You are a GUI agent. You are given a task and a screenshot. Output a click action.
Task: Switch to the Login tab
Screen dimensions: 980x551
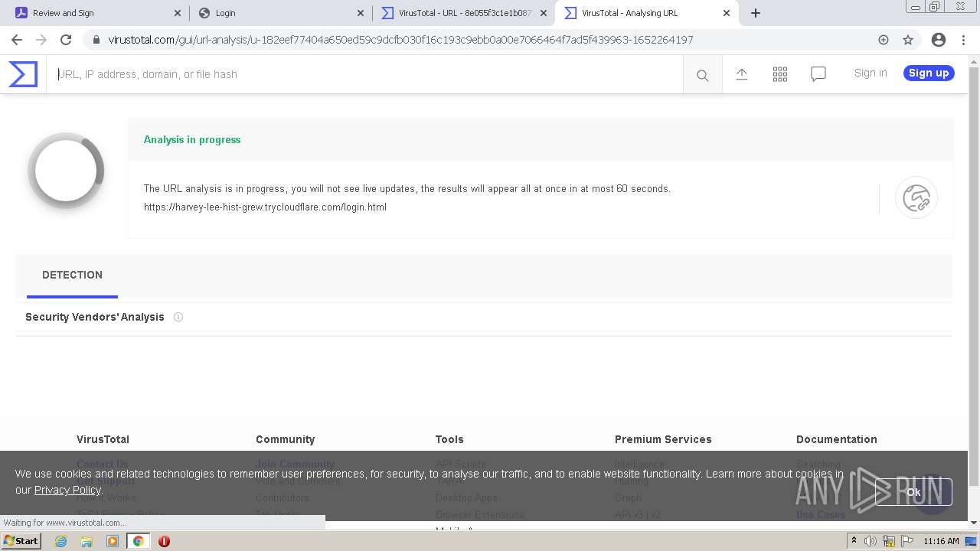tap(281, 13)
